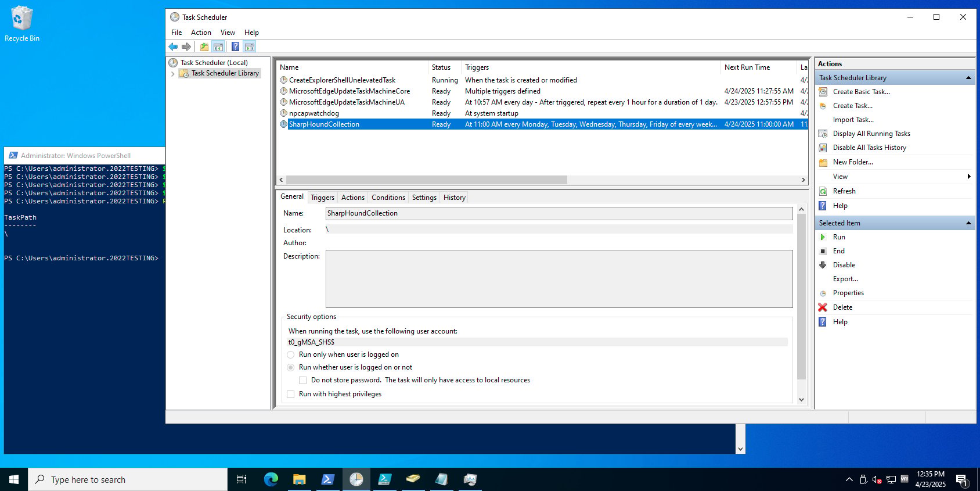Click Import Task... in Actions pane

click(853, 120)
